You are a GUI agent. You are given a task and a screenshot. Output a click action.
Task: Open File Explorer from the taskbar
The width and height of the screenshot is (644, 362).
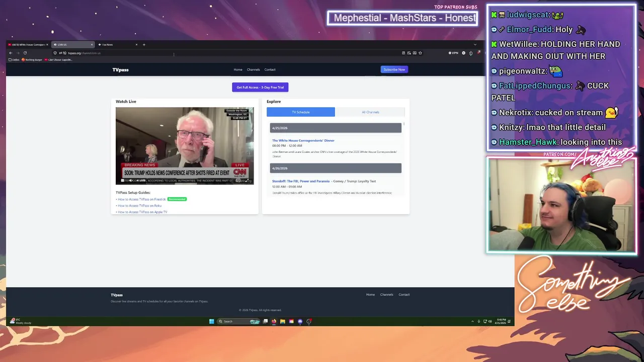coord(283,321)
